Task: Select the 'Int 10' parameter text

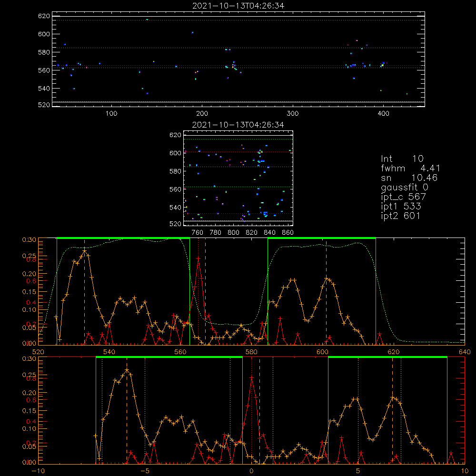Action: pyautogui.click(x=402, y=159)
